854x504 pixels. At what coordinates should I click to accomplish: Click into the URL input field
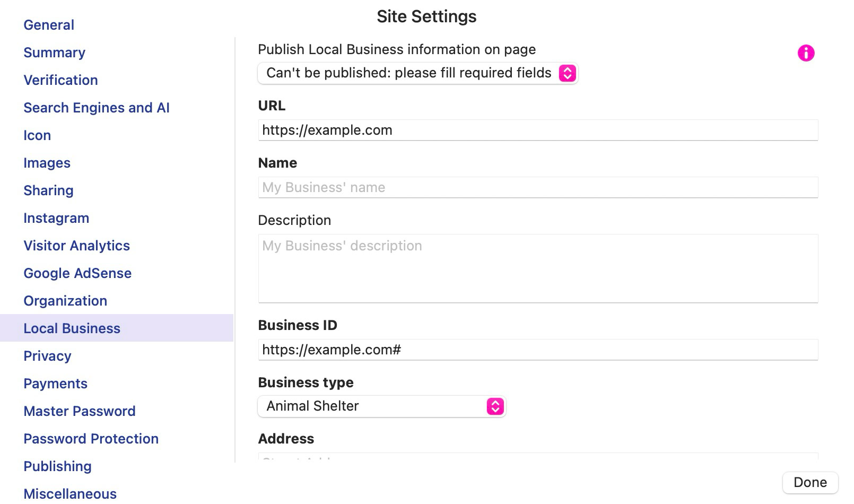(538, 131)
